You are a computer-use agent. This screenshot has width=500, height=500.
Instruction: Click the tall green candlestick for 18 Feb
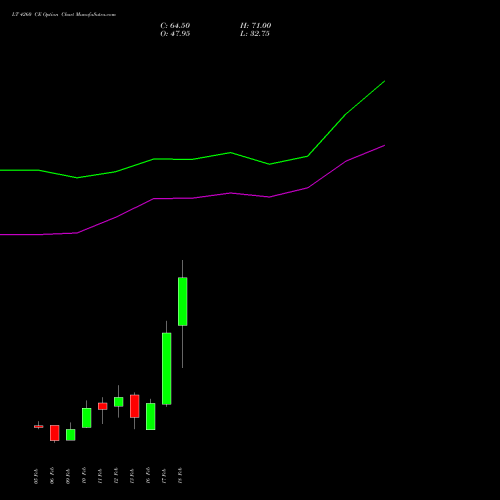tap(182, 301)
